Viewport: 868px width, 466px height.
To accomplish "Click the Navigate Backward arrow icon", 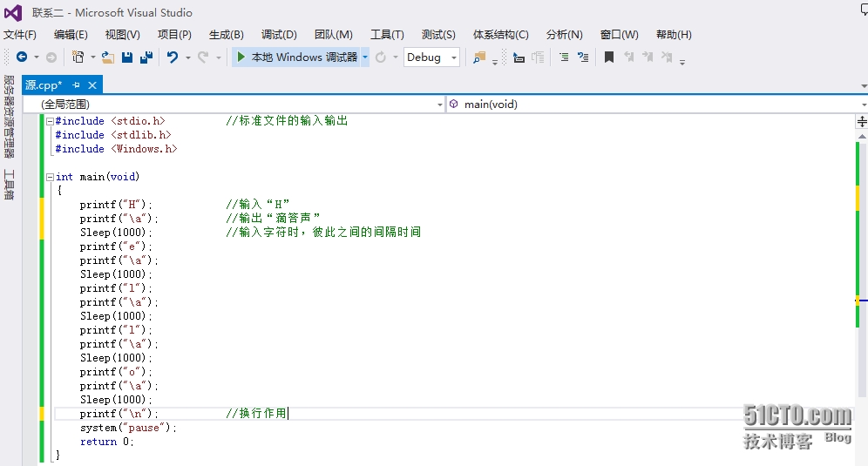I will coord(22,57).
